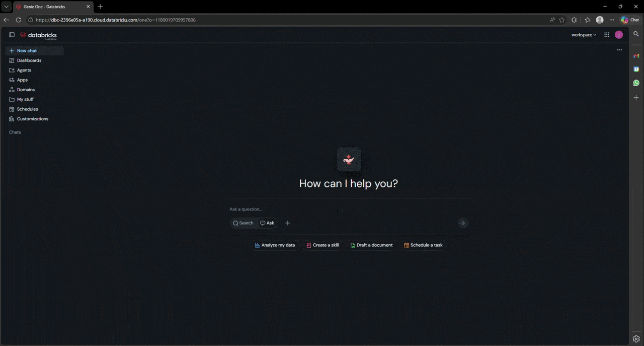Image resolution: width=644 pixels, height=346 pixels.
Task: Open a new browser tab
Action: point(100,7)
